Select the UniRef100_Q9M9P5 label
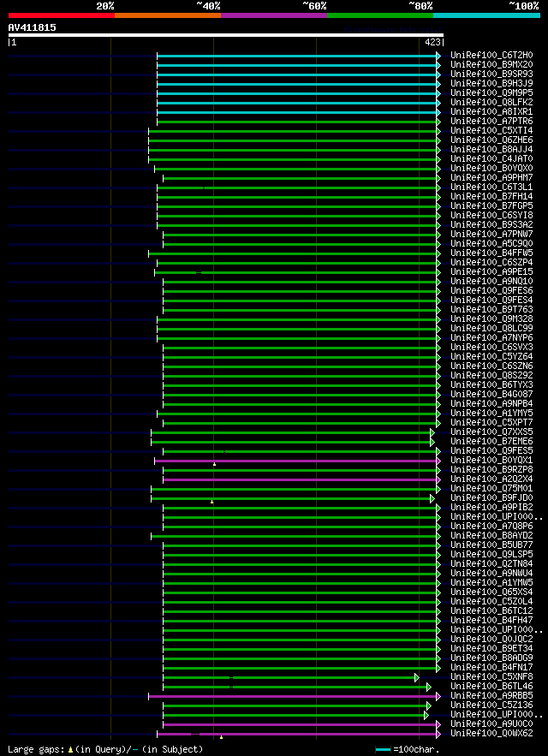 491,93
